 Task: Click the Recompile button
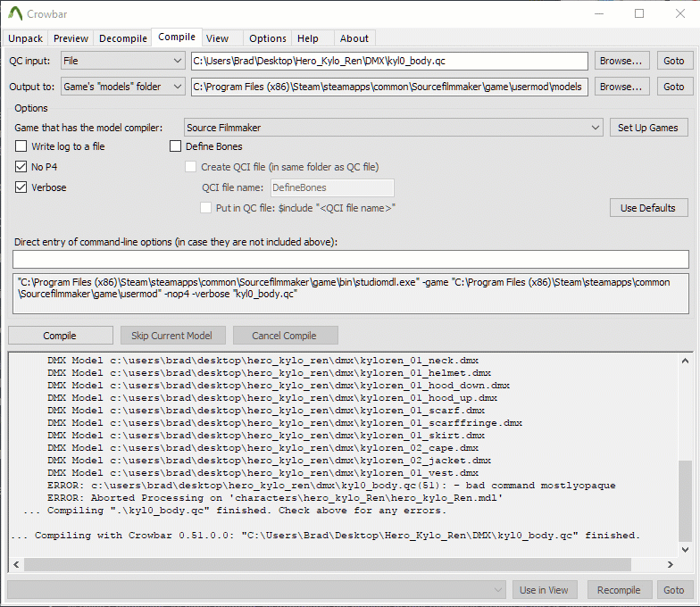coord(620,590)
